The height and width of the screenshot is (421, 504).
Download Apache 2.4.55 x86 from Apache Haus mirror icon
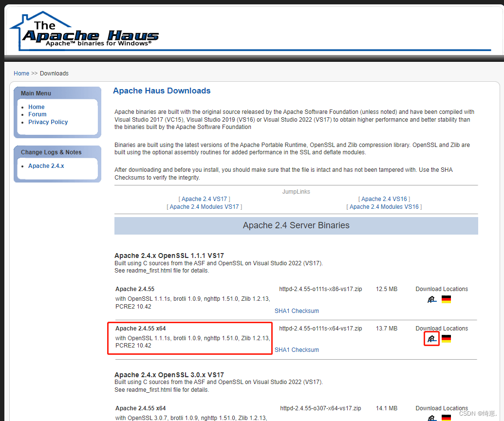431,299
